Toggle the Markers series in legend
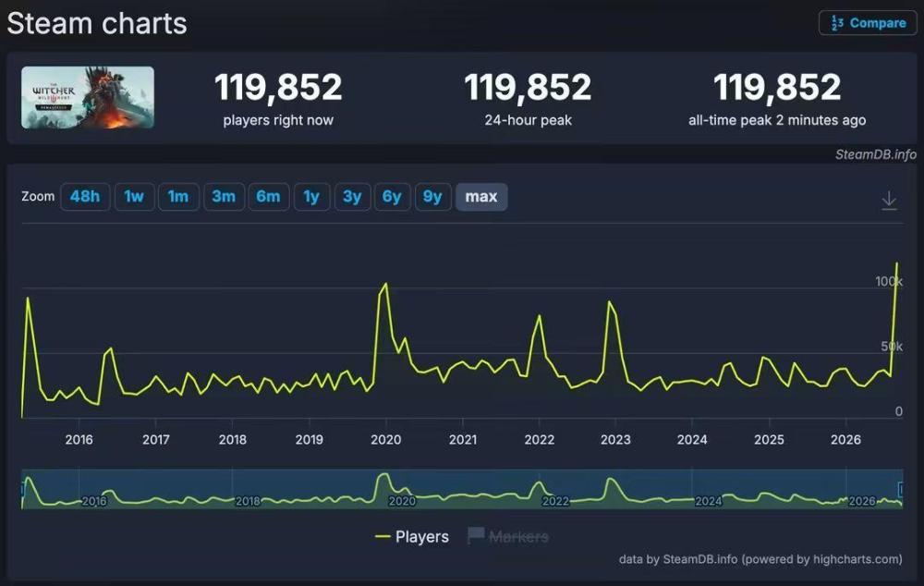Screen dimensions: 924x586 pos(508,536)
